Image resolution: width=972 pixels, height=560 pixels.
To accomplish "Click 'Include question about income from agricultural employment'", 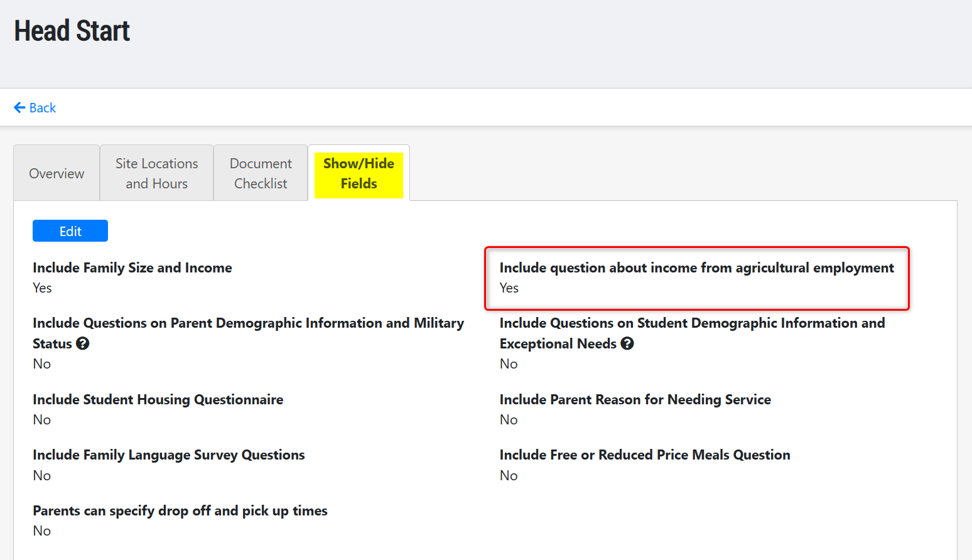I will click(697, 267).
